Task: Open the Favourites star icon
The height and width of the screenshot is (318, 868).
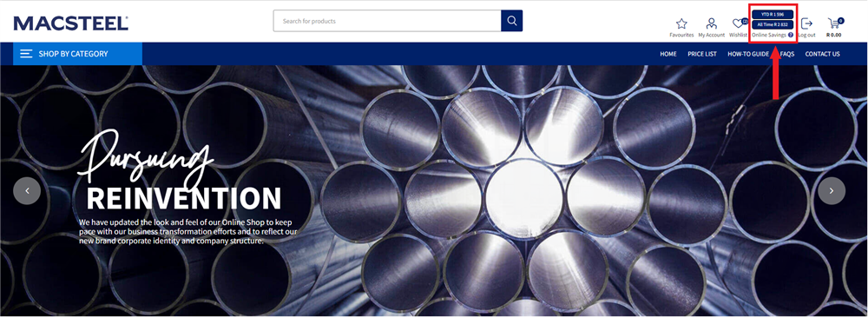Action: (x=681, y=23)
